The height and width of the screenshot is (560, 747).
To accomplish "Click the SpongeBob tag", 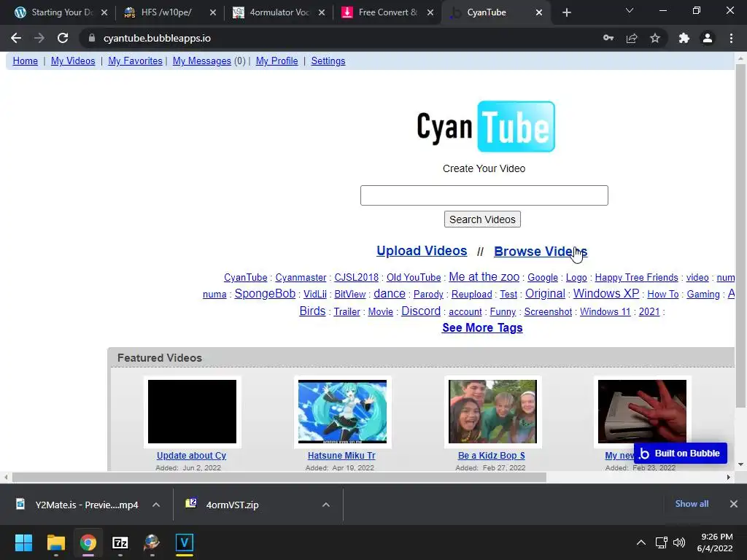I will coord(265,294).
